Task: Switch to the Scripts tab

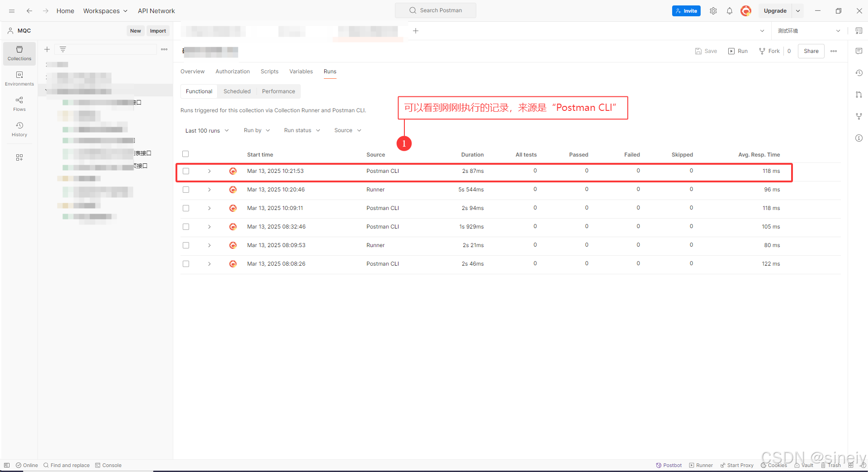Action: coord(270,72)
